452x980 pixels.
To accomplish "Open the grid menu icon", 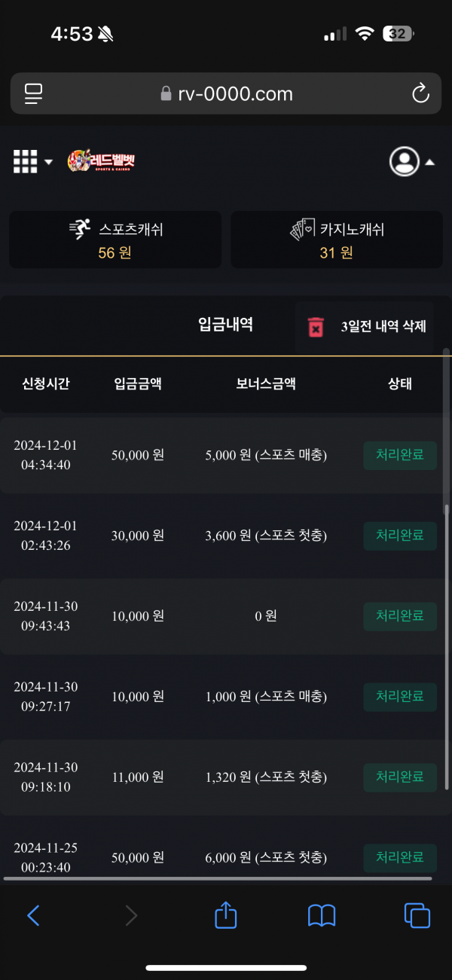I will (25, 161).
